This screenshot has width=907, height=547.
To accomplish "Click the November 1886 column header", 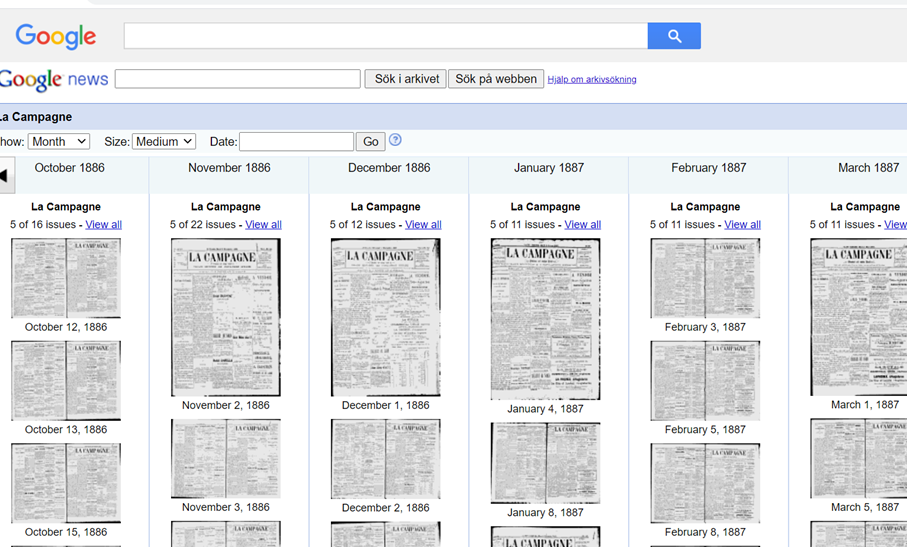I will (x=229, y=168).
